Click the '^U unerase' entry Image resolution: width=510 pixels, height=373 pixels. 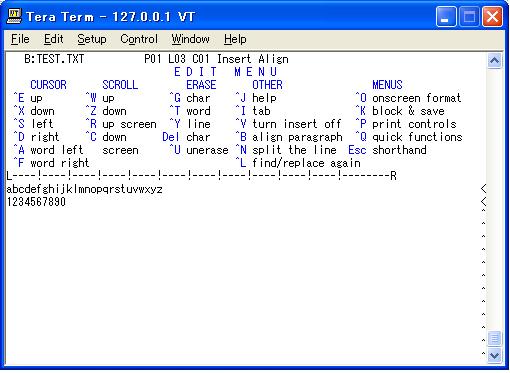(x=199, y=150)
